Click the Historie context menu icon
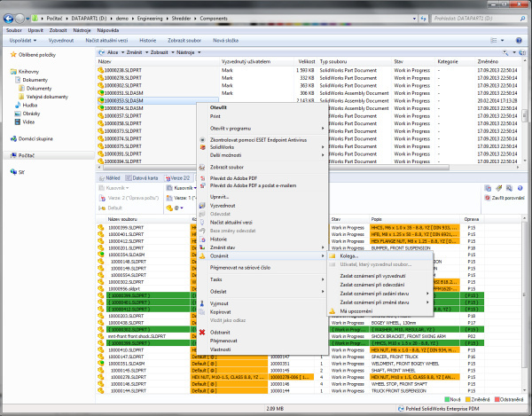Image resolution: width=532 pixels, height=416 pixels. [202, 239]
